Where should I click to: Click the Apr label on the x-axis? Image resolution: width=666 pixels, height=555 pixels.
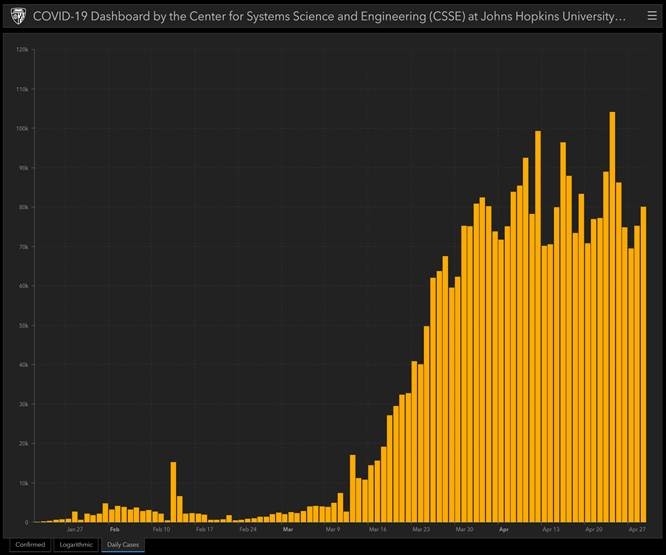point(504,529)
